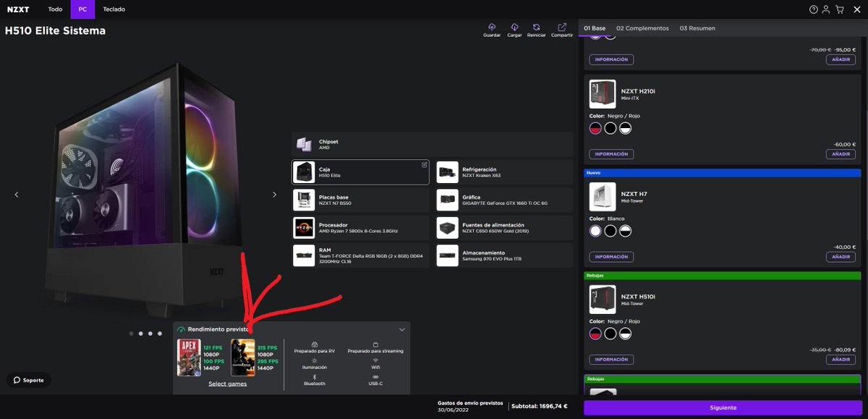This screenshot has height=419, width=868.
Task: Click AÑADIR for the NZXT H510i
Action: click(x=841, y=360)
